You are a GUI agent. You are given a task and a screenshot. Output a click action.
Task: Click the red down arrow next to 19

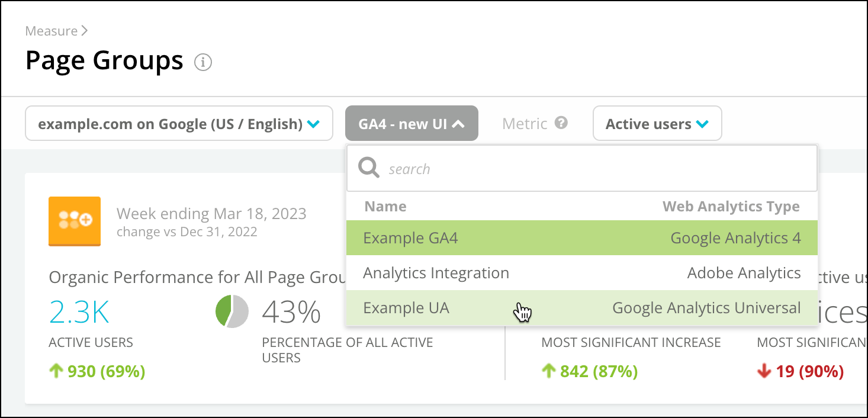[x=764, y=371]
